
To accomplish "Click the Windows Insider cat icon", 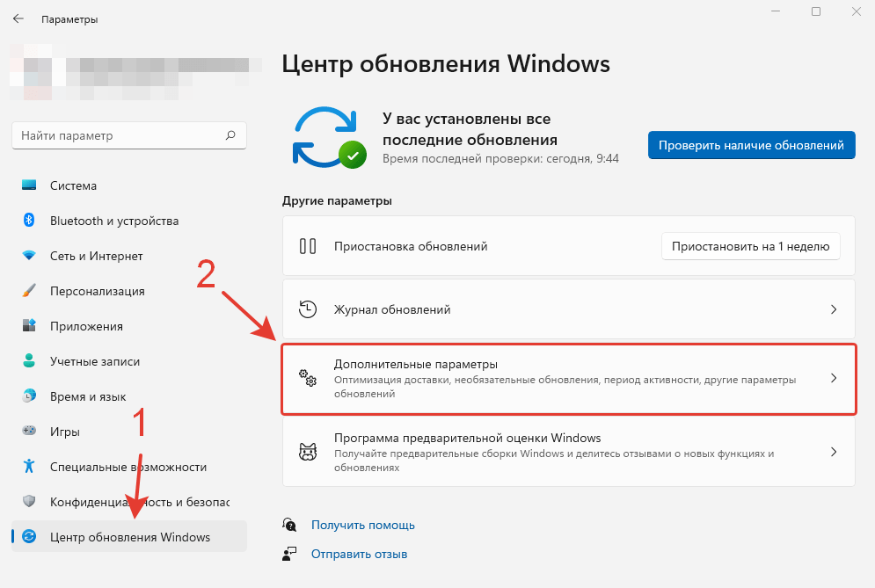I will click(x=308, y=453).
